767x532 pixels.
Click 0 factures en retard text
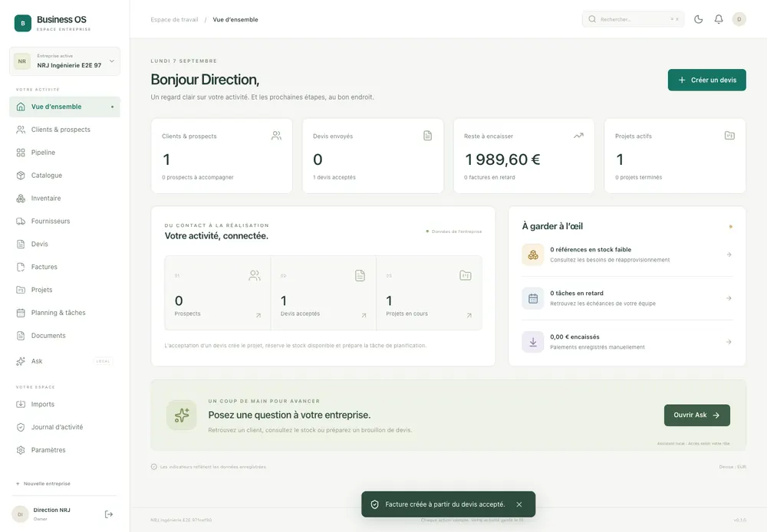pyautogui.click(x=489, y=178)
